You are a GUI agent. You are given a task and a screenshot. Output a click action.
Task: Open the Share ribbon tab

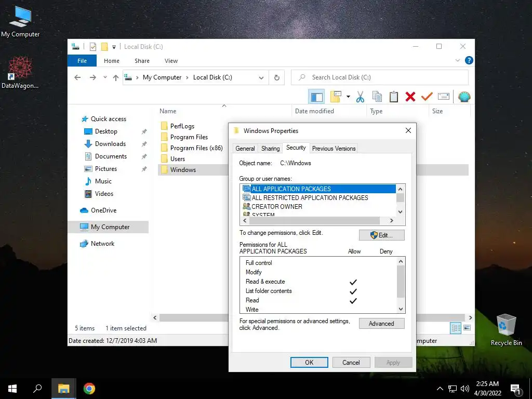tap(142, 61)
